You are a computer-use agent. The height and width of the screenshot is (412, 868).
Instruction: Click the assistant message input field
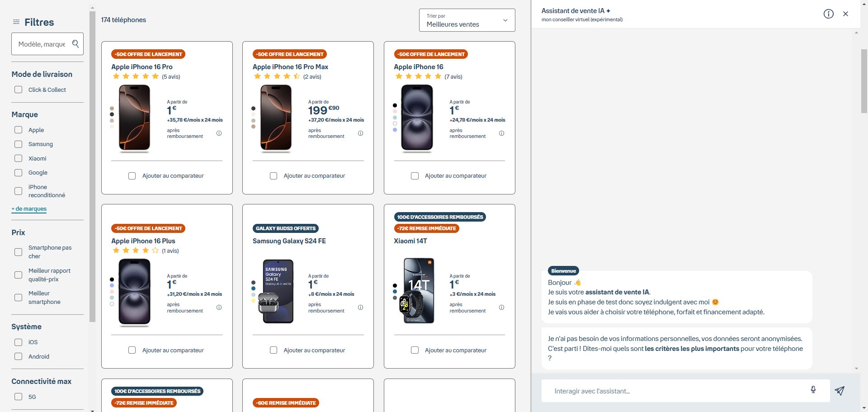tap(656, 390)
